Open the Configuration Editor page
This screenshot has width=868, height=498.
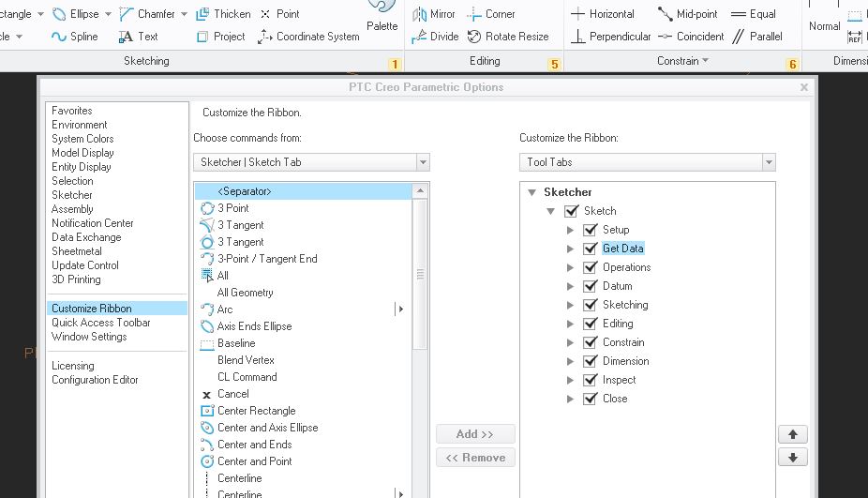(x=95, y=380)
